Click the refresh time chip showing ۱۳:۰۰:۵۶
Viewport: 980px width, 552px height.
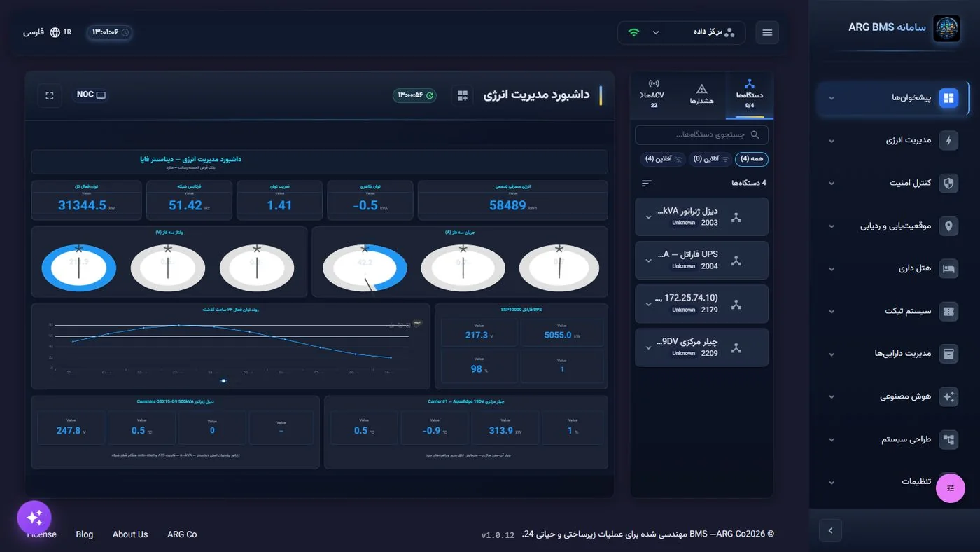point(414,95)
